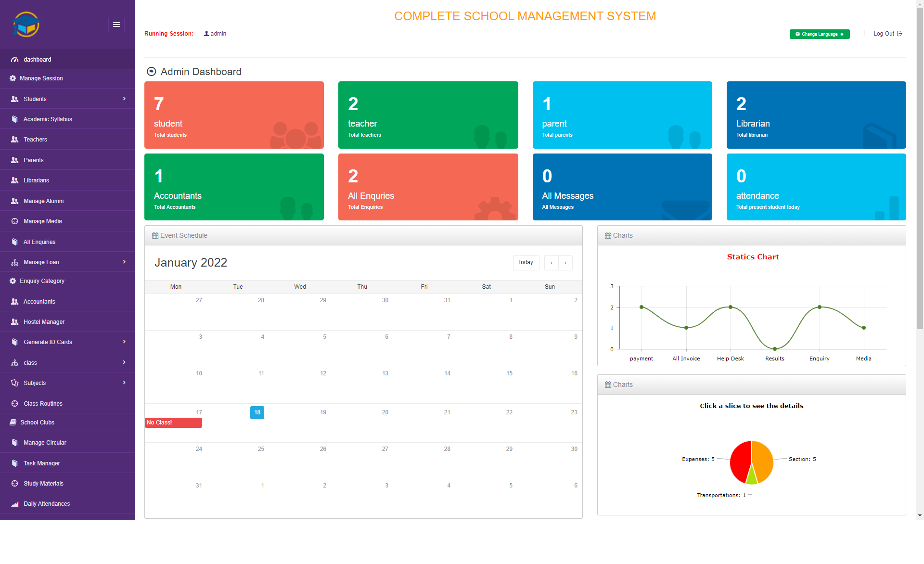Open the Change Language dropdown
The width and height of the screenshot is (924, 564).
coord(819,34)
